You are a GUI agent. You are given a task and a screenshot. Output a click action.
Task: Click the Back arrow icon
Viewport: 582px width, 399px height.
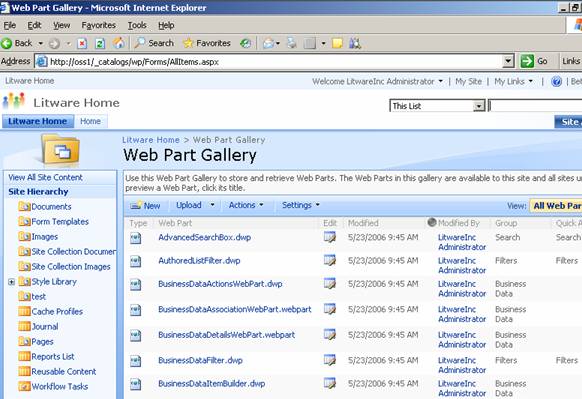click(x=7, y=43)
